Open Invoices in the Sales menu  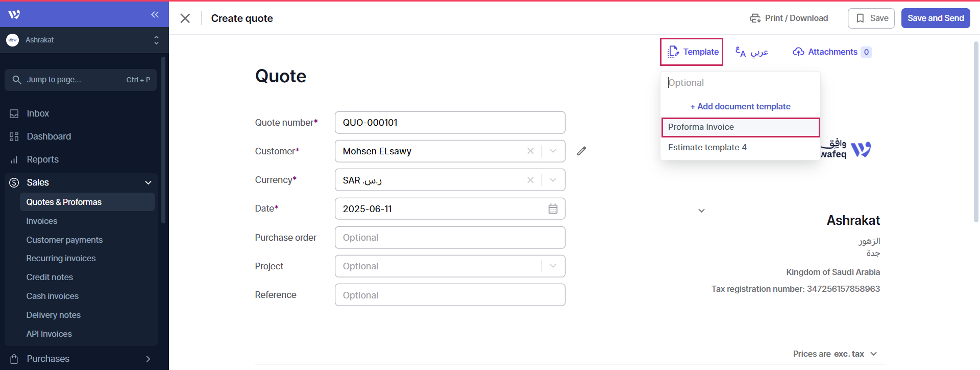(x=42, y=221)
